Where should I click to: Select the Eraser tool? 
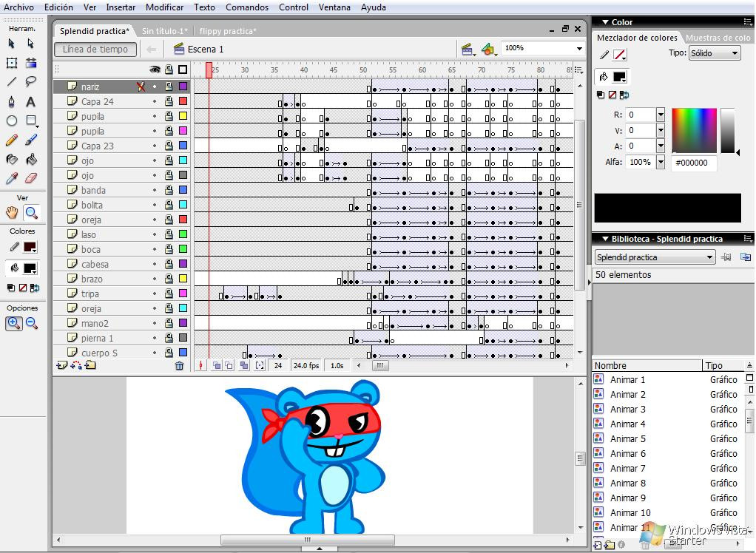pos(31,178)
